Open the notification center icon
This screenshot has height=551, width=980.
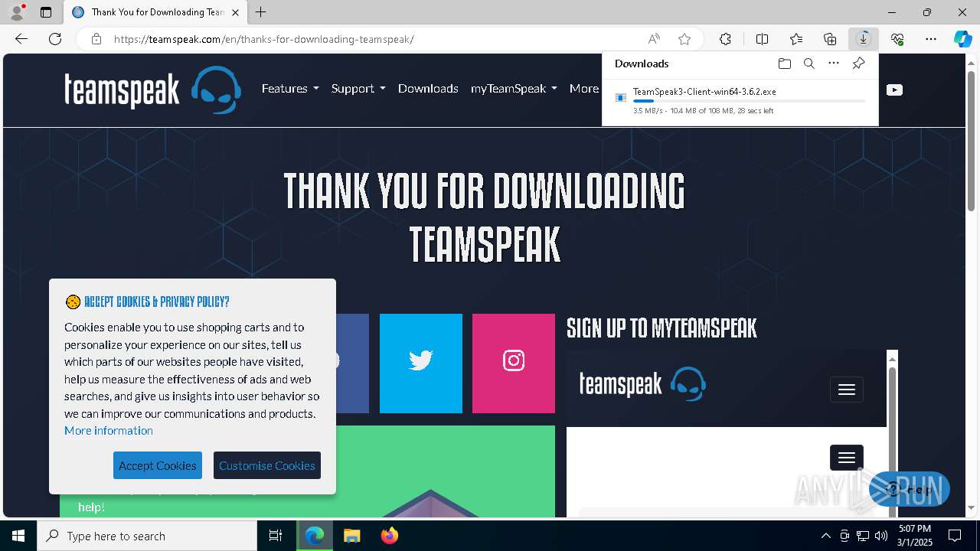[955, 536]
